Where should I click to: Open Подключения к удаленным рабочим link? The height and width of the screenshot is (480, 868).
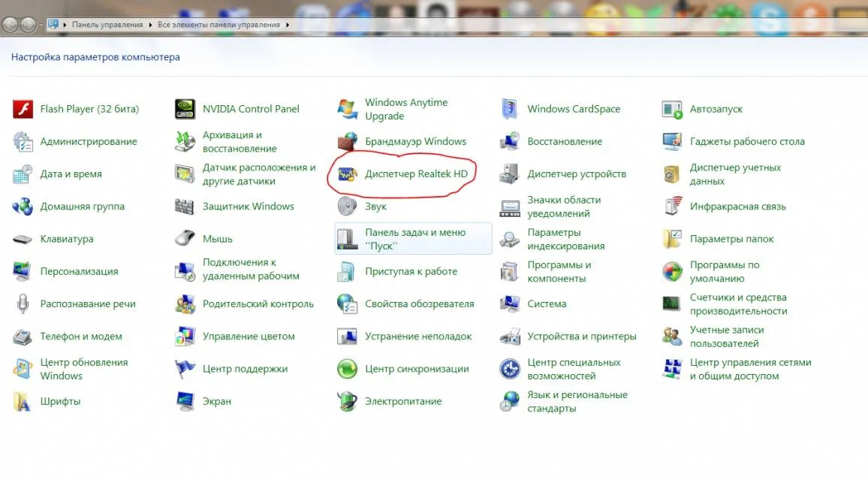pyautogui.click(x=251, y=269)
